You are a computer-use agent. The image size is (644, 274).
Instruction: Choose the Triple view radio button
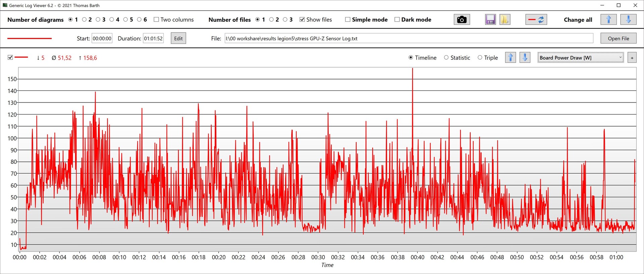[x=480, y=58]
